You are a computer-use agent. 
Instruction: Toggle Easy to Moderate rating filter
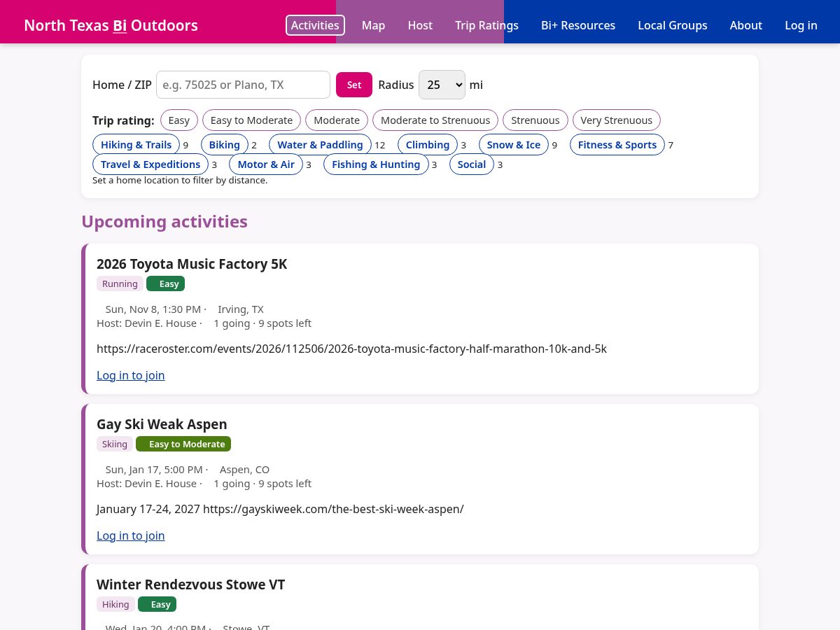(251, 120)
